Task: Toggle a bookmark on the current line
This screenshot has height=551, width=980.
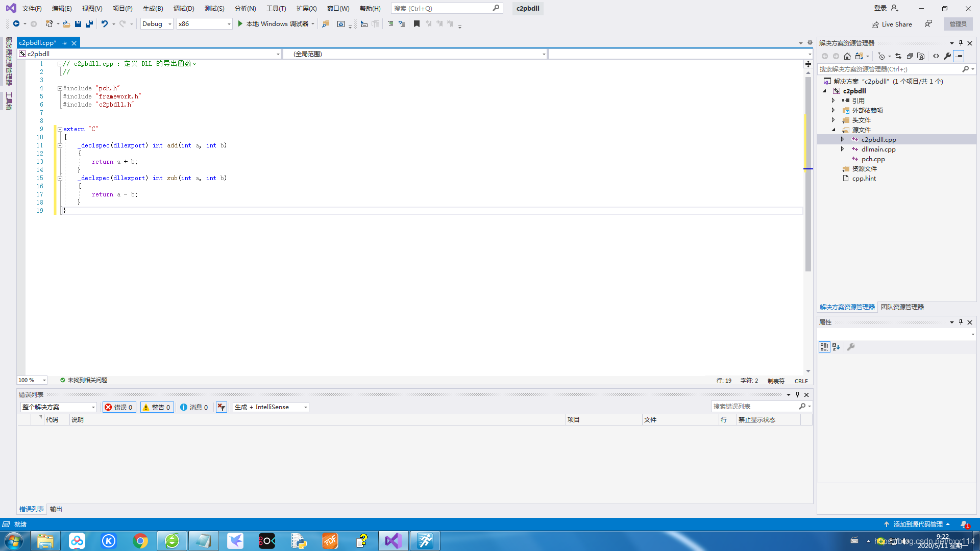Action: (416, 23)
